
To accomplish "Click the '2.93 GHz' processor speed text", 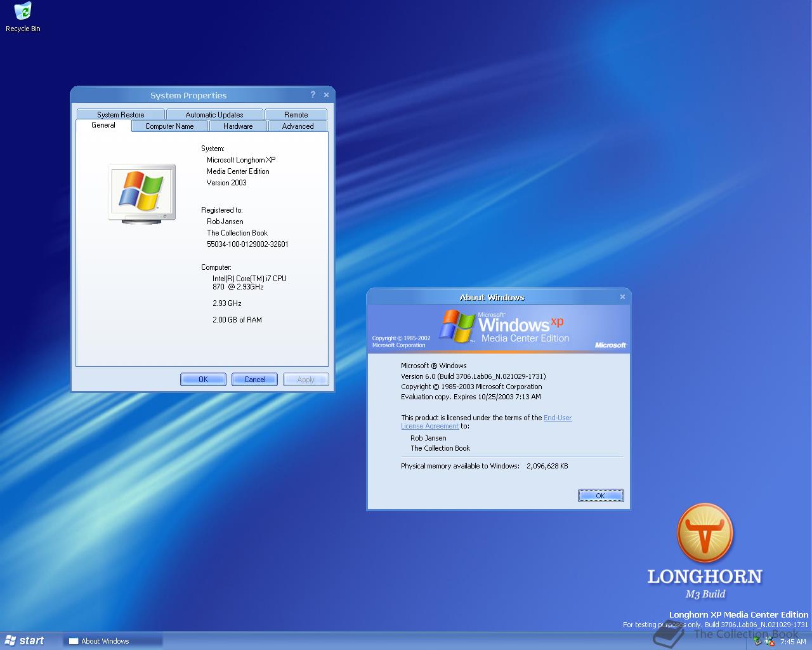I will click(x=226, y=303).
